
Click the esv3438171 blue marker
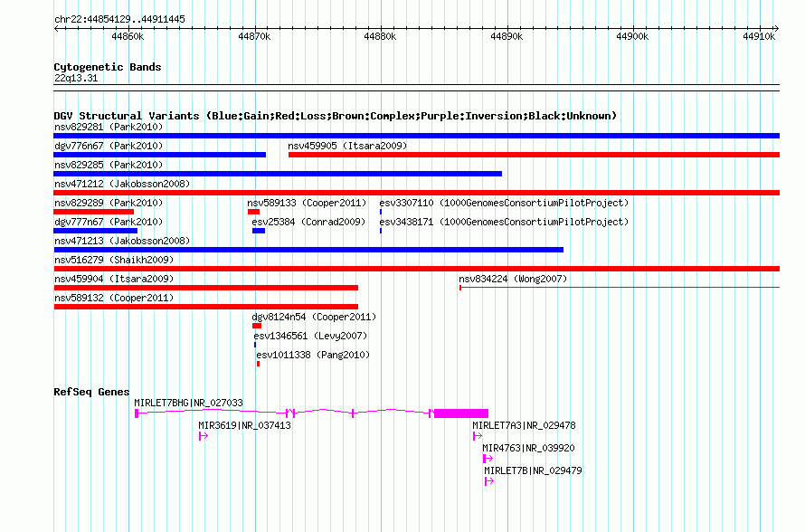coord(381,231)
